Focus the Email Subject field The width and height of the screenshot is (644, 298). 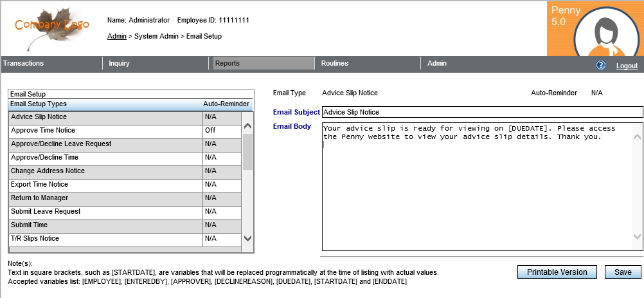(483, 112)
